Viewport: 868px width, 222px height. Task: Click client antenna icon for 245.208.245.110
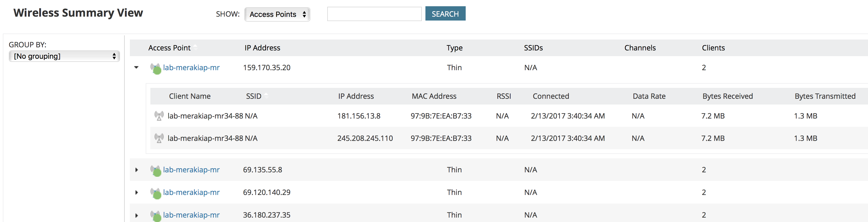pos(159,138)
